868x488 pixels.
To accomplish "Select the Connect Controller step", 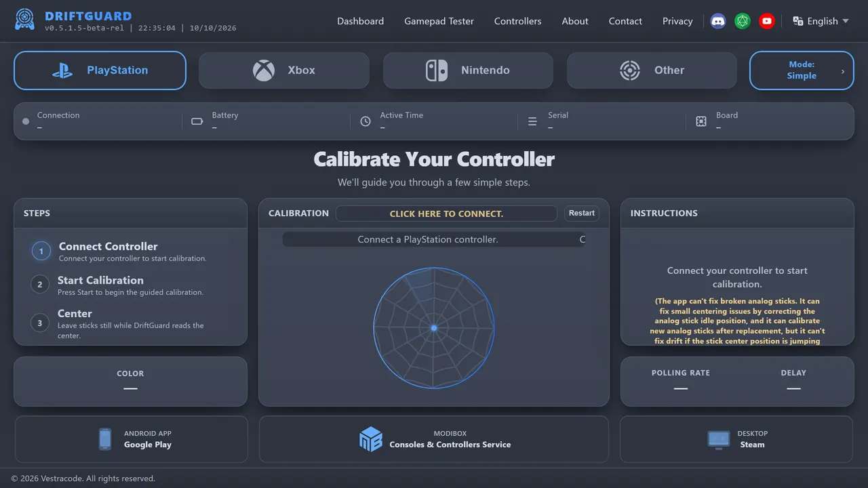I will pyautogui.click(x=130, y=251).
